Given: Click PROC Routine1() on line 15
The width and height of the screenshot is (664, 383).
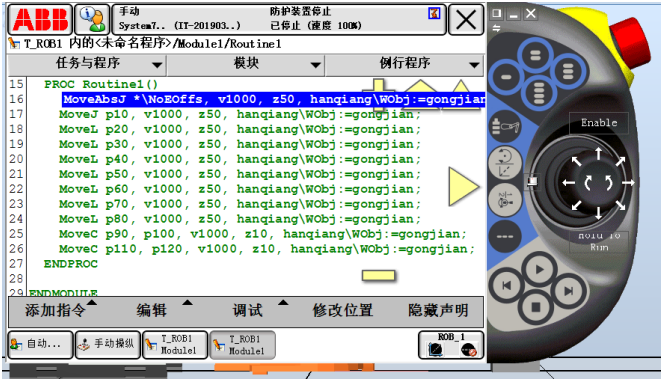Looking at the screenshot, I should point(101,84).
